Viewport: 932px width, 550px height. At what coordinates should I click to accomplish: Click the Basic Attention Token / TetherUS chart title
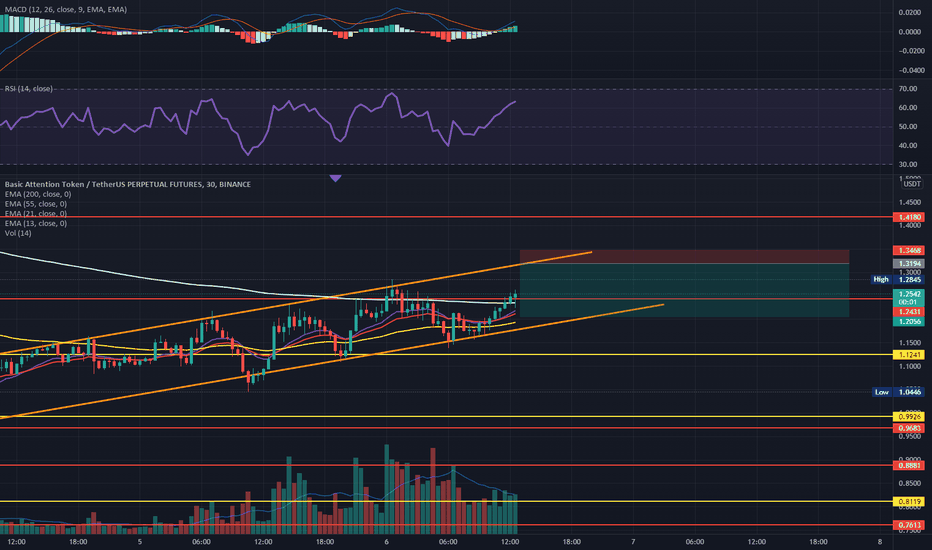(127, 184)
